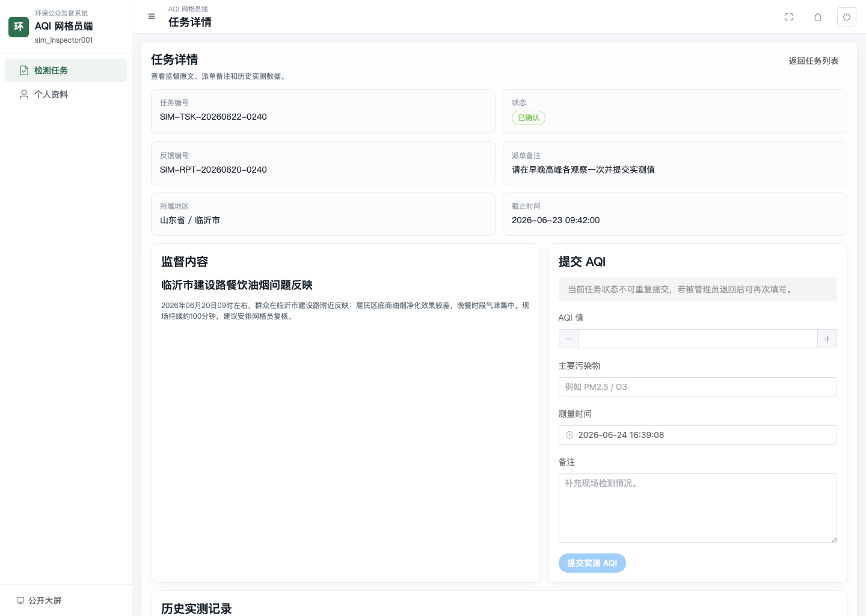Screen dimensions: 866x616
Task: Click the region text 山东省 / 临沂市
Action: (190, 220)
